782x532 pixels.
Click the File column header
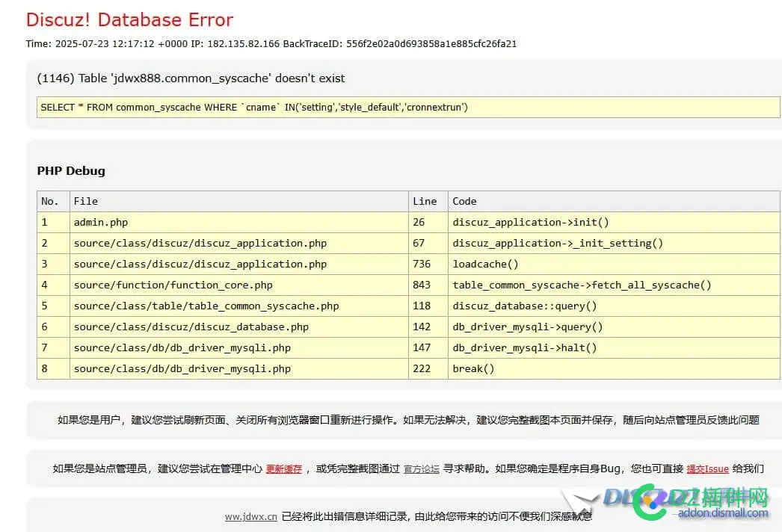tap(86, 202)
